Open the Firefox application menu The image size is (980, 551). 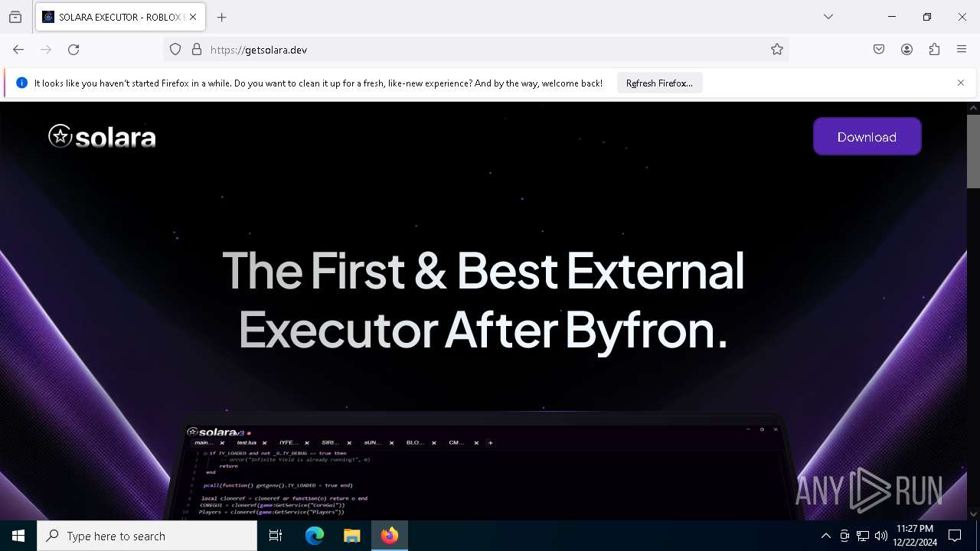tap(962, 50)
